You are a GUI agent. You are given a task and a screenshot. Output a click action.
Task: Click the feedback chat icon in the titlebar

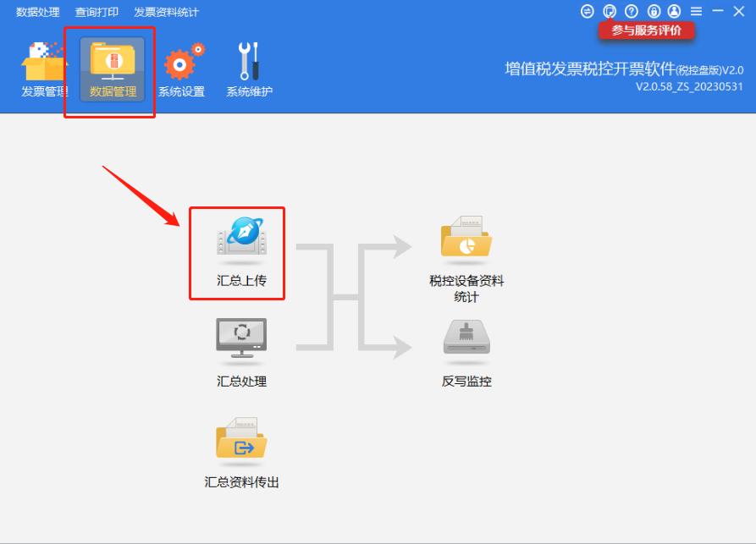(610, 11)
